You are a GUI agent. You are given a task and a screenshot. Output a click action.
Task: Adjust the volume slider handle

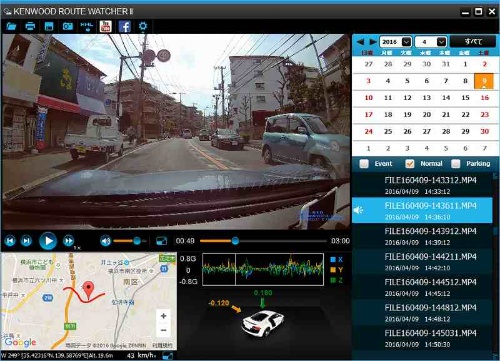tap(137, 241)
